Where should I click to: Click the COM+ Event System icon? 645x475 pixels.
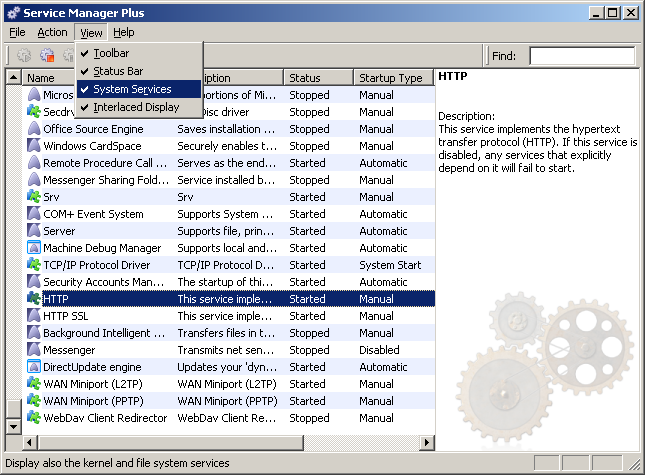click(x=34, y=214)
